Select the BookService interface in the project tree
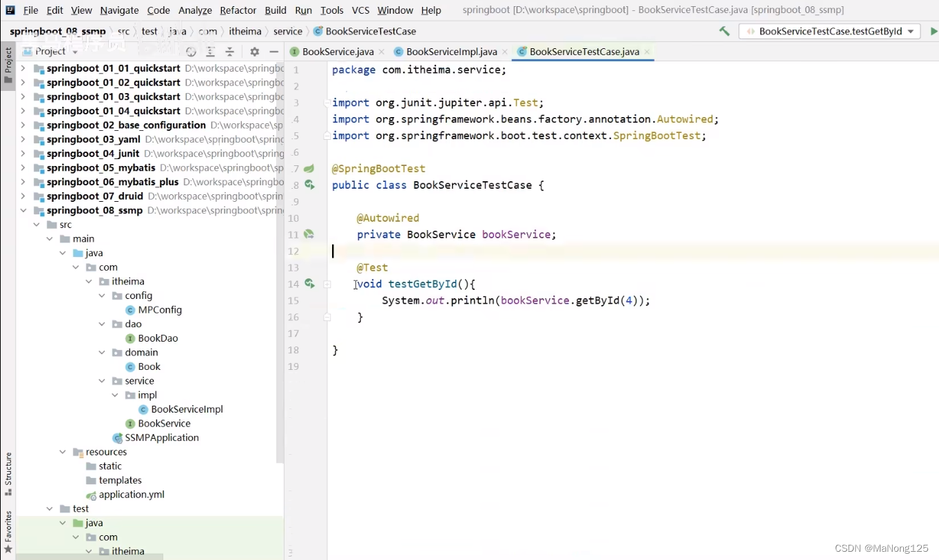Screen dimensions: 939x560 [x=158, y=424]
